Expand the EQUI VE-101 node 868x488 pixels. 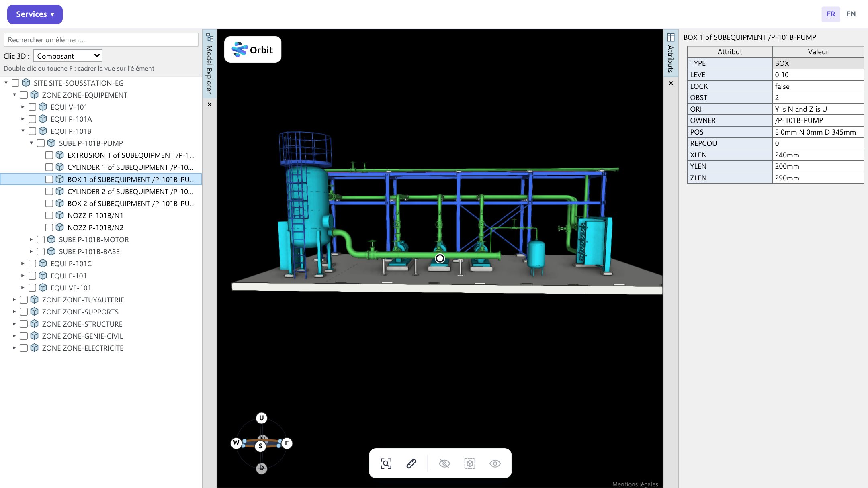[23, 288]
